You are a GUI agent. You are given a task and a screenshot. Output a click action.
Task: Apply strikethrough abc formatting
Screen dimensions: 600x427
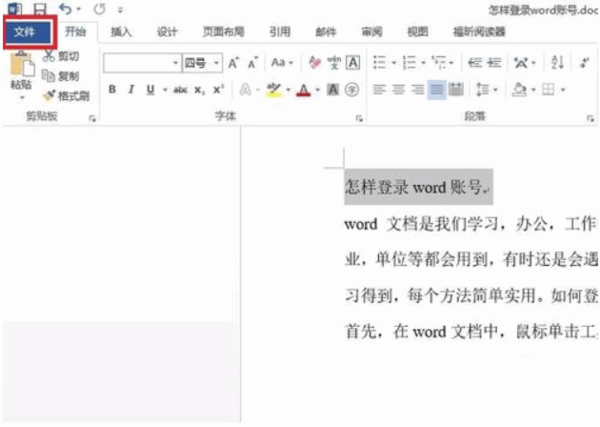(180, 90)
